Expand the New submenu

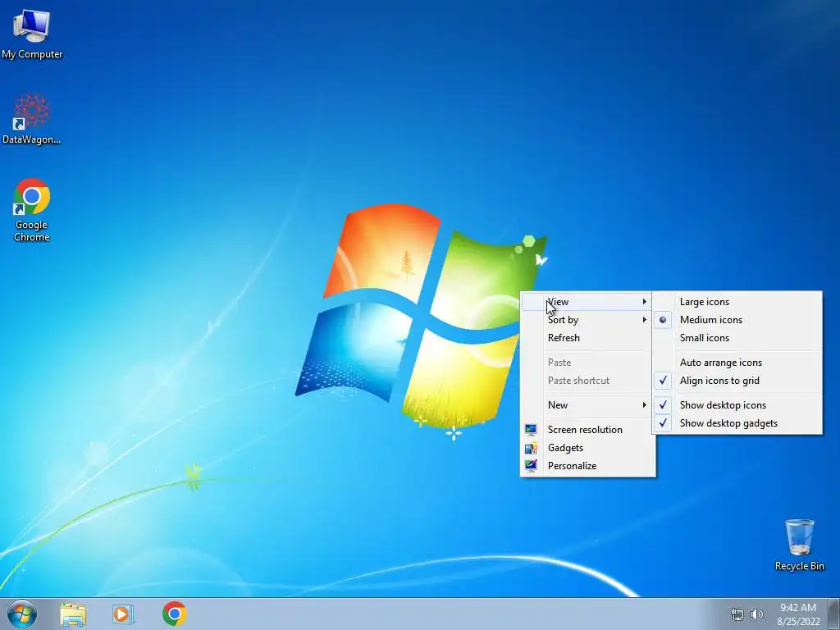coord(587,405)
